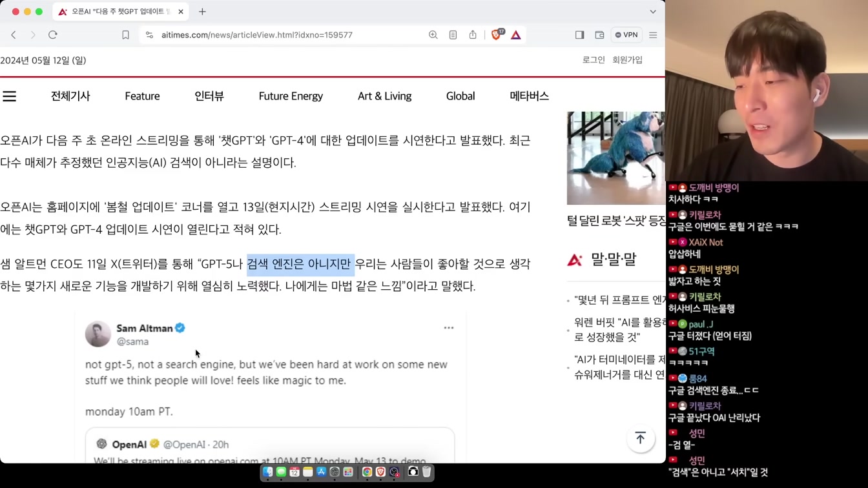Open Brave Browser from the Dock
This screenshot has height=488, width=868.
tap(380, 473)
